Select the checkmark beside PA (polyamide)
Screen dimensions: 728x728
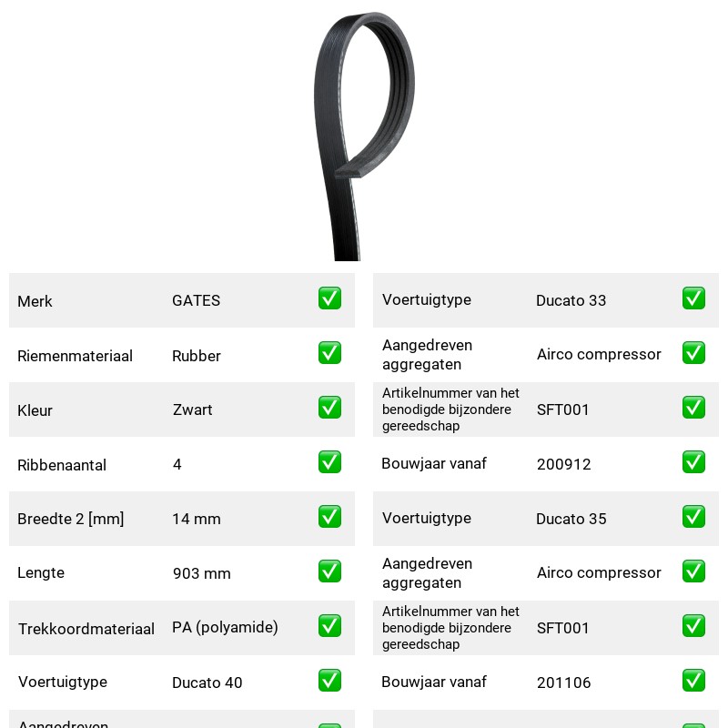point(329,625)
